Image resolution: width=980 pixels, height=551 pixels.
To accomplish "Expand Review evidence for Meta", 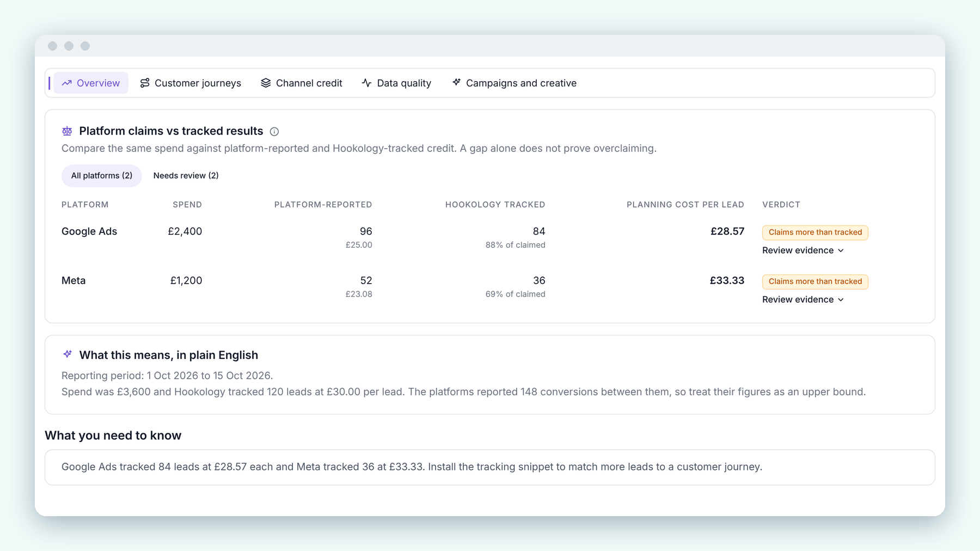I will click(803, 299).
